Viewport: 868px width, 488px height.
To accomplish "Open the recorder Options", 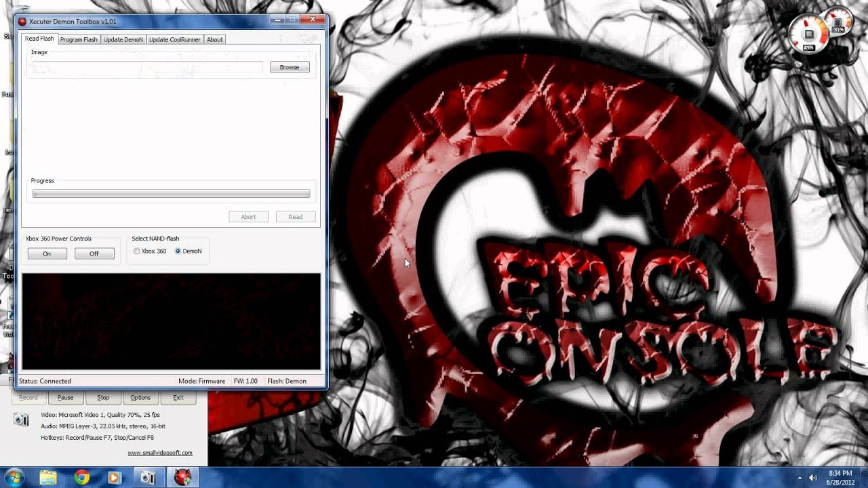I will (140, 398).
